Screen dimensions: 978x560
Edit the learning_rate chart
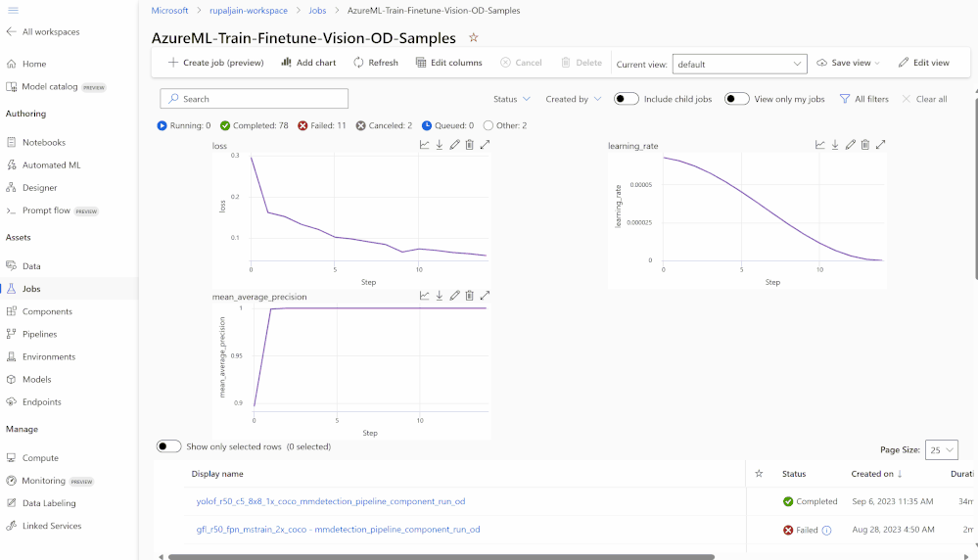[x=850, y=145]
